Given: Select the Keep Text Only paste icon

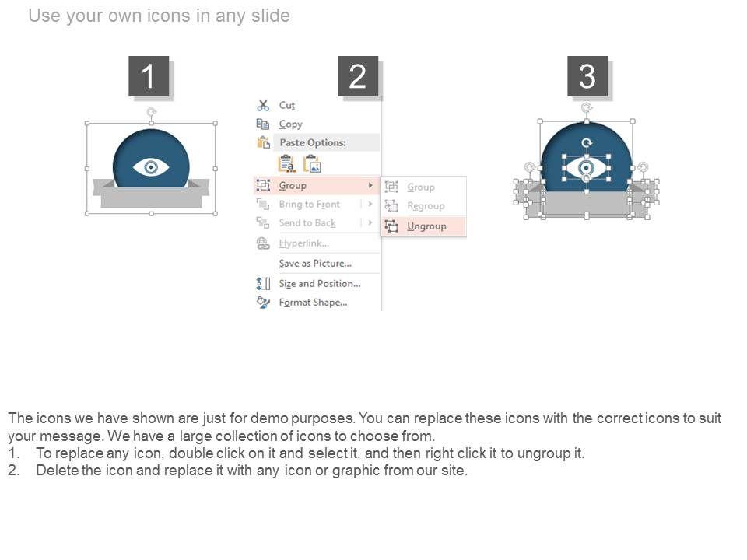Looking at the screenshot, I should coord(286,163).
